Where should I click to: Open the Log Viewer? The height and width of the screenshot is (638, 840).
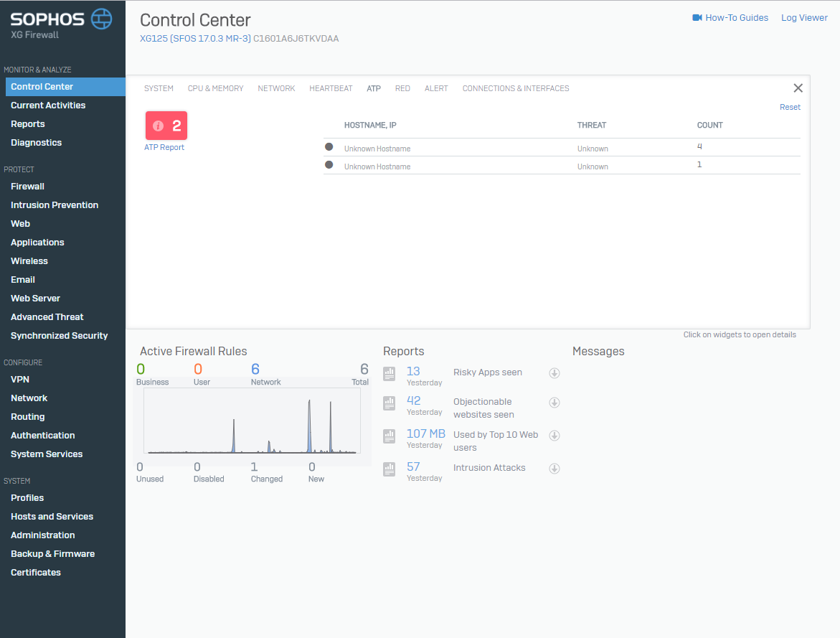(804, 18)
